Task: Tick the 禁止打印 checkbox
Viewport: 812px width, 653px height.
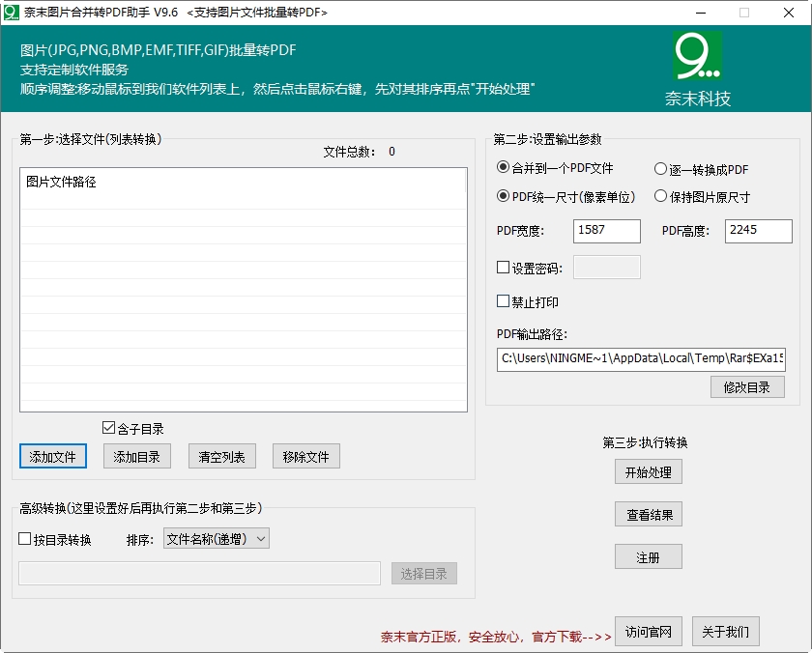Action: point(503,301)
